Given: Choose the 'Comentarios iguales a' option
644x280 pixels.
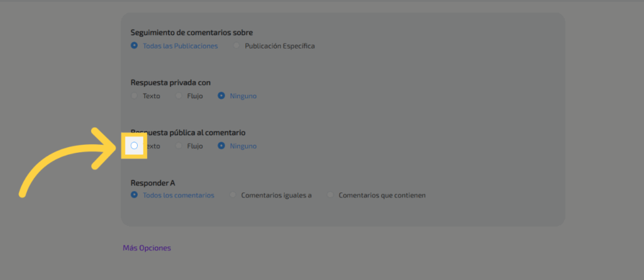Looking at the screenshot, I should pyautogui.click(x=233, y=195).
